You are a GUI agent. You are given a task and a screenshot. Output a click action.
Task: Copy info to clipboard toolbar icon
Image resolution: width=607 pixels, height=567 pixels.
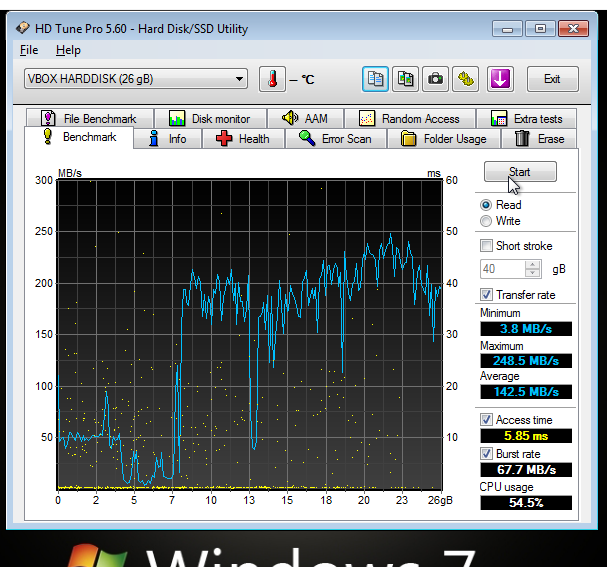[x=375, y=79]
